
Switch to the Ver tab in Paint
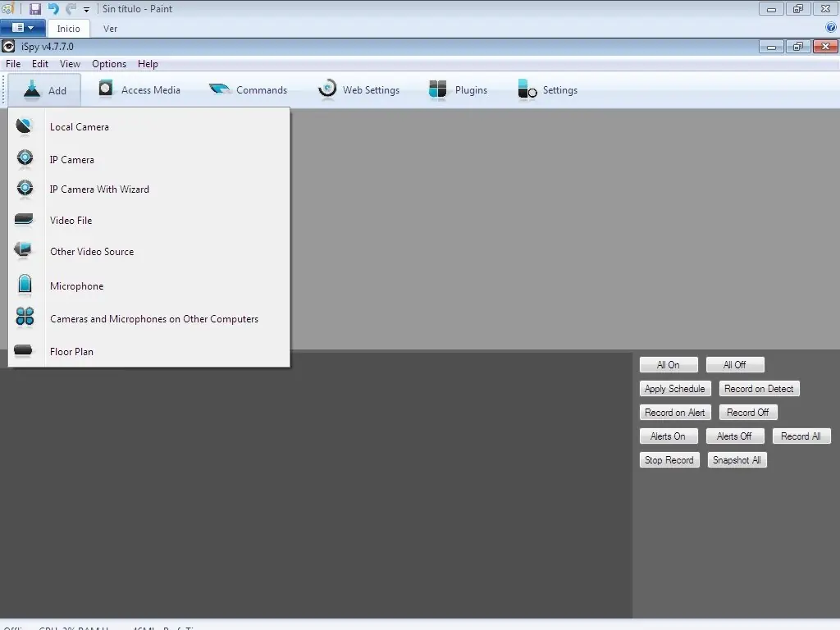click(110, 29)
